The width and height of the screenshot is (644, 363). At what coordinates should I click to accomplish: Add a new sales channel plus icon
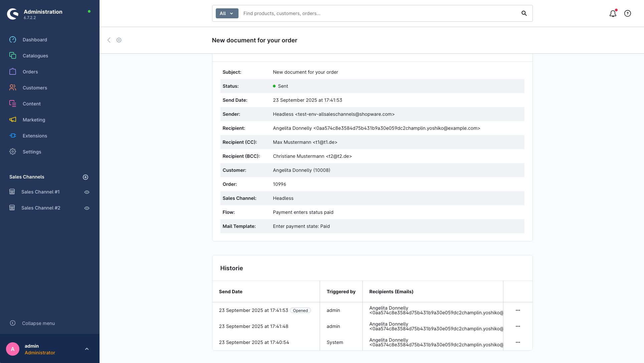point(86,177)
